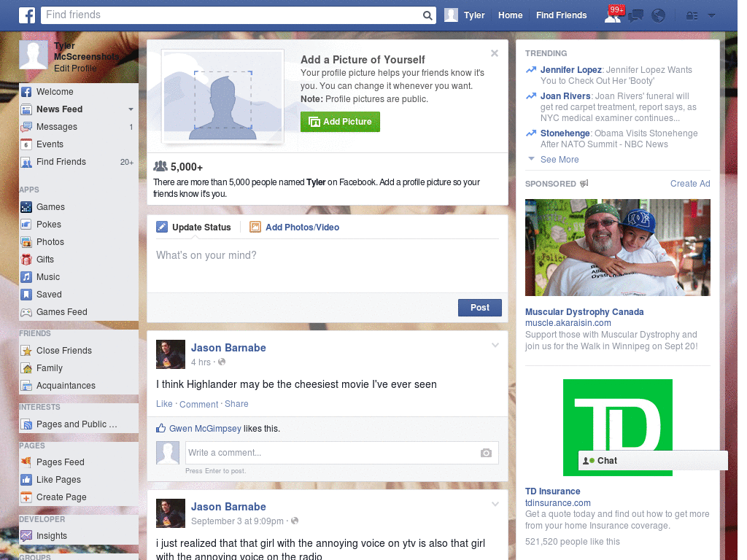Image resolution: width=747 pixels, height=560 pixels.
Task: Click the Games app icon
Action: (26, 207)
